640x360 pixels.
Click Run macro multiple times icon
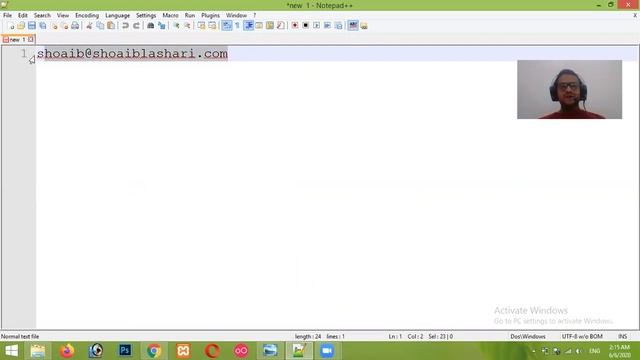[327, 26]
